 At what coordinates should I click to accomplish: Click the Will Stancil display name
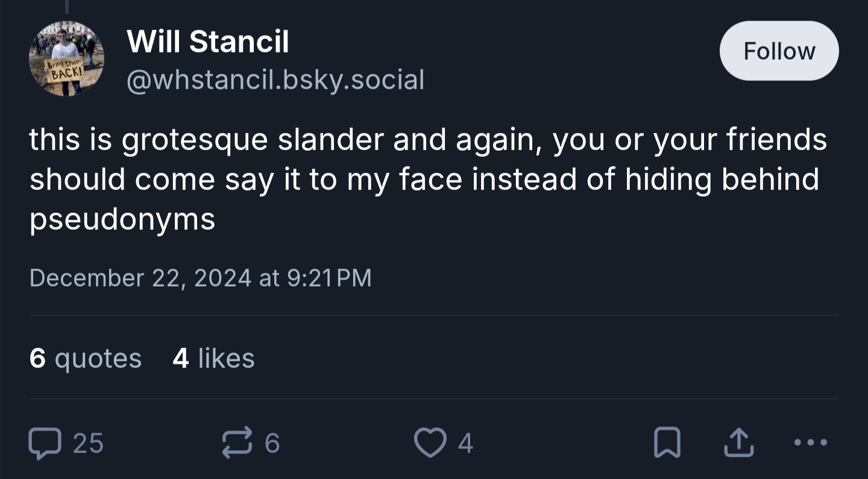coord(208,42)
